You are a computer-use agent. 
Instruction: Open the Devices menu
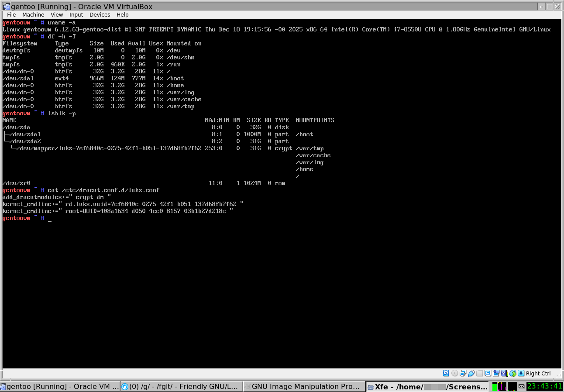[x=100, y=15]
